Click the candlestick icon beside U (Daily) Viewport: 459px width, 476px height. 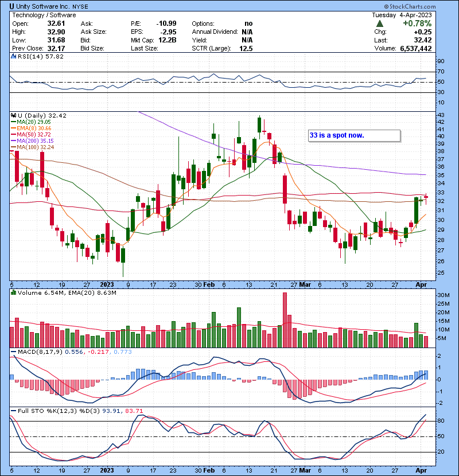(x=14, y=115)
